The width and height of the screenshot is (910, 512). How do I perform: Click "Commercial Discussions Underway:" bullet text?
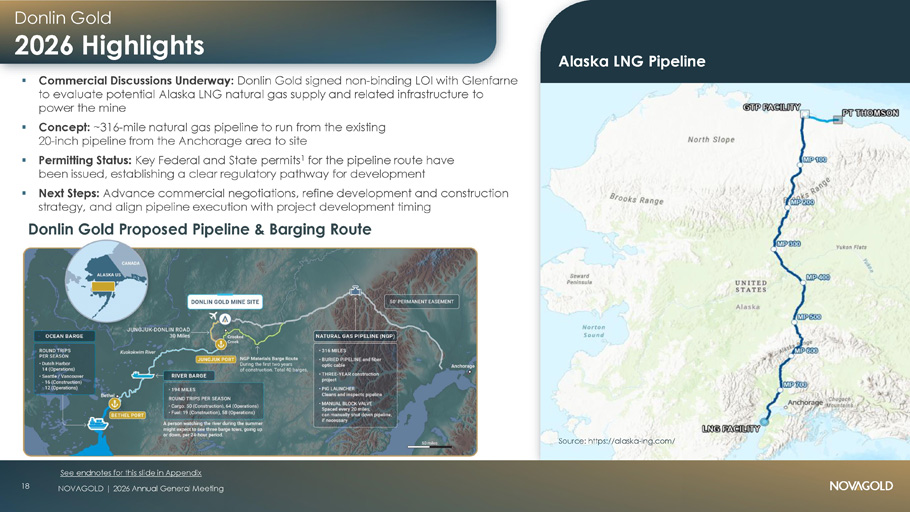click(136, 81)
